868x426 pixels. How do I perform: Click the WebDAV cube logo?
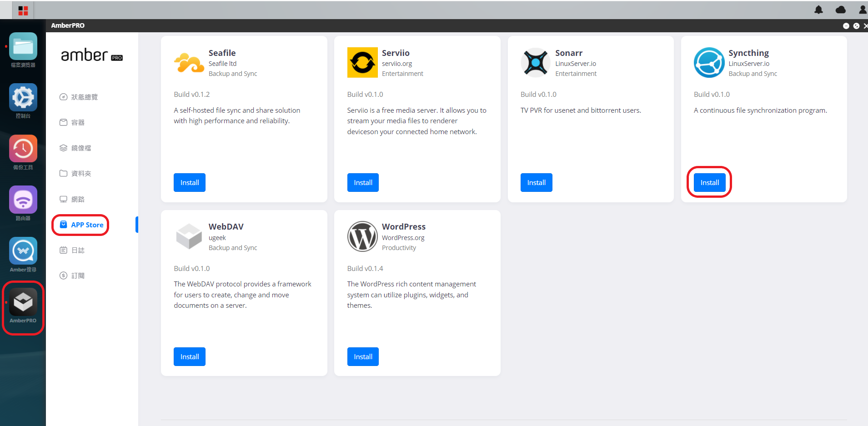[x=189, y=236]
